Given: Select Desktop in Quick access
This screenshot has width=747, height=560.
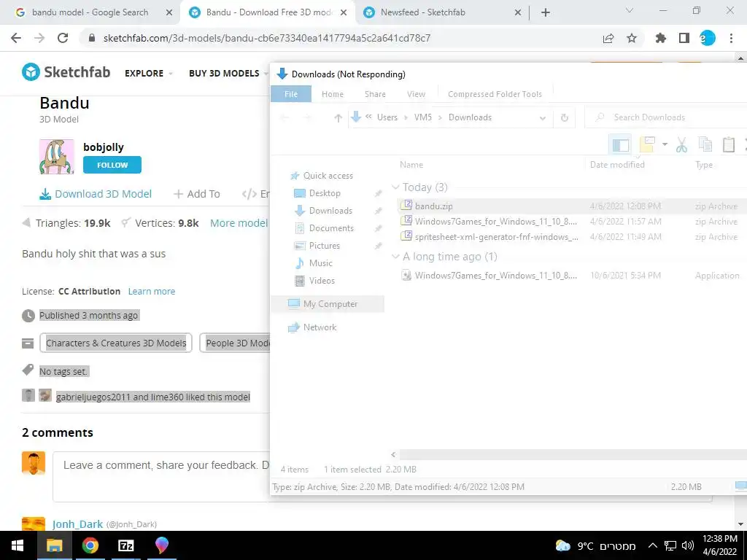Looking at the screenshot, I should point(325,192).
